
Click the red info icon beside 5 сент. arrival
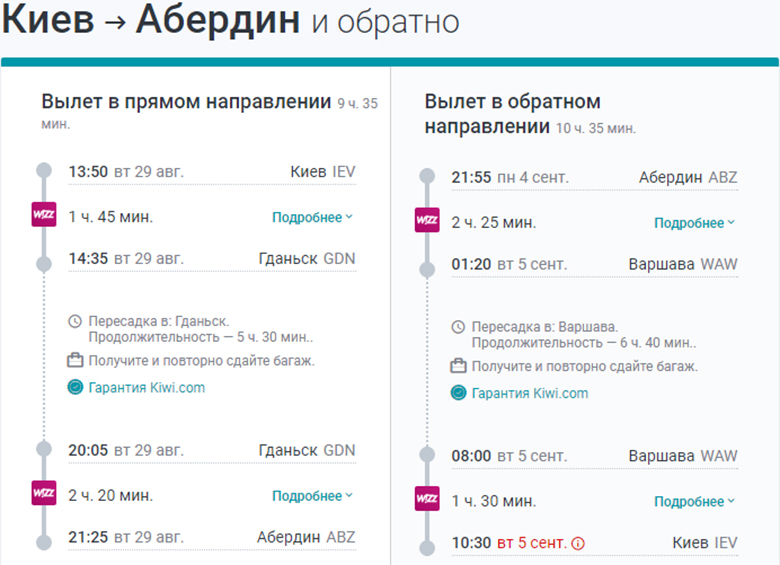tap(577, 543)
